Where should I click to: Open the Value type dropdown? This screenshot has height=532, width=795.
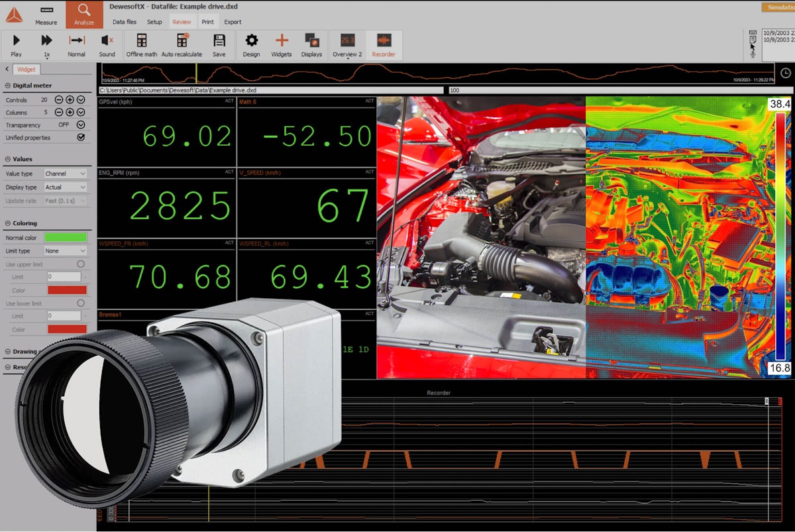coord(65,174)
